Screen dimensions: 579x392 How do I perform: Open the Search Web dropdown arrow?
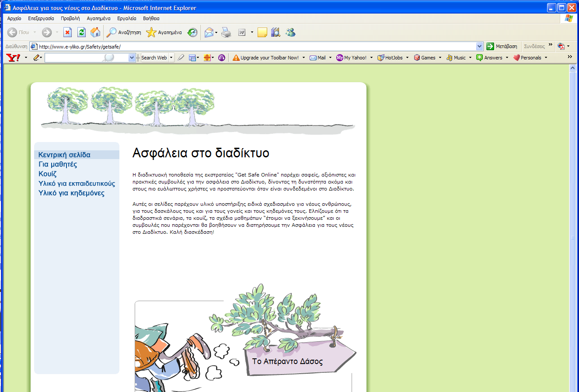tap(171, 58)
